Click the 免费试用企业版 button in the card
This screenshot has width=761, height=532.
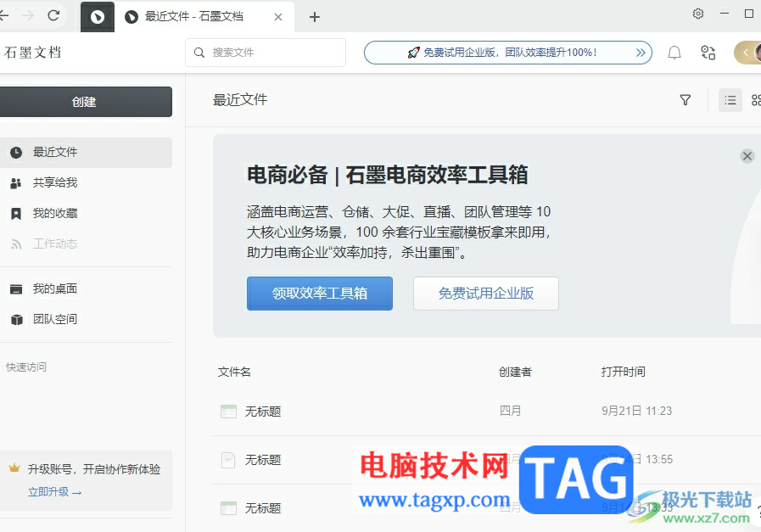click(x=486, y=294)
